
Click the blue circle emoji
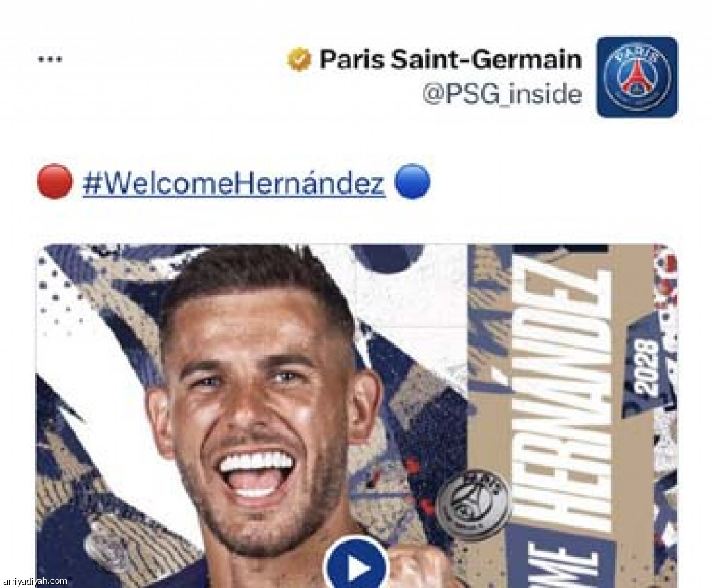412,182
